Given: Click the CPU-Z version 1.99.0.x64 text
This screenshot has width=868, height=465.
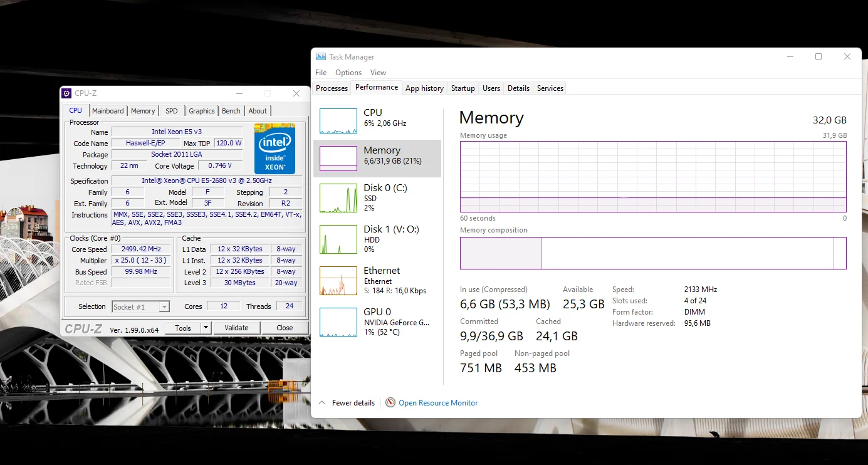Looking at the screenshot, I should click(134, 330).
